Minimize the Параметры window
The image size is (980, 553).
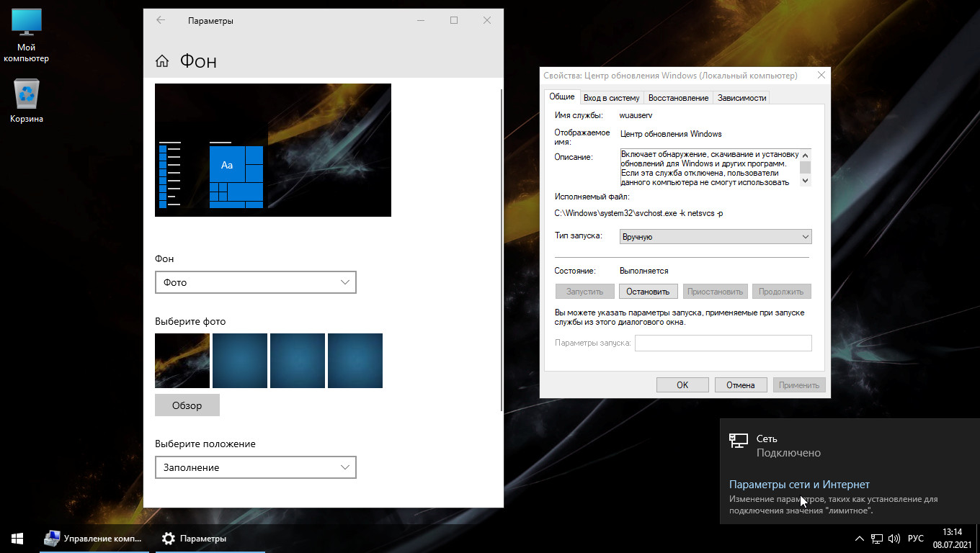(x=421, y=20)
